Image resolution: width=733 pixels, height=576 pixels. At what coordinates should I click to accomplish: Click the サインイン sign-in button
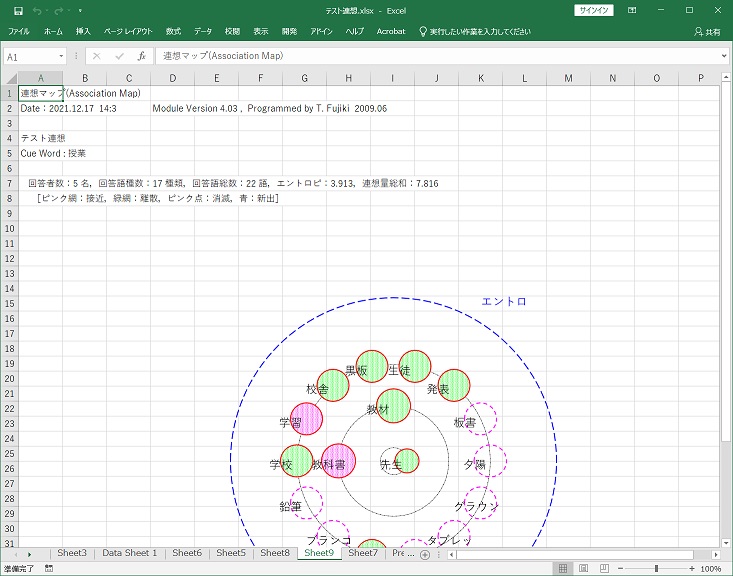tap(595, 10)
